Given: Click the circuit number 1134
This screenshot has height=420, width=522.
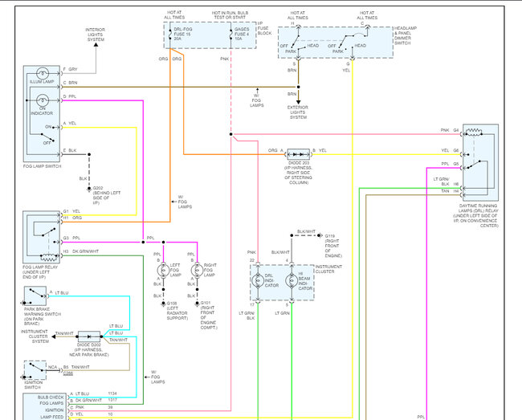Looking at the screenshot, I should tap(112, 393).
